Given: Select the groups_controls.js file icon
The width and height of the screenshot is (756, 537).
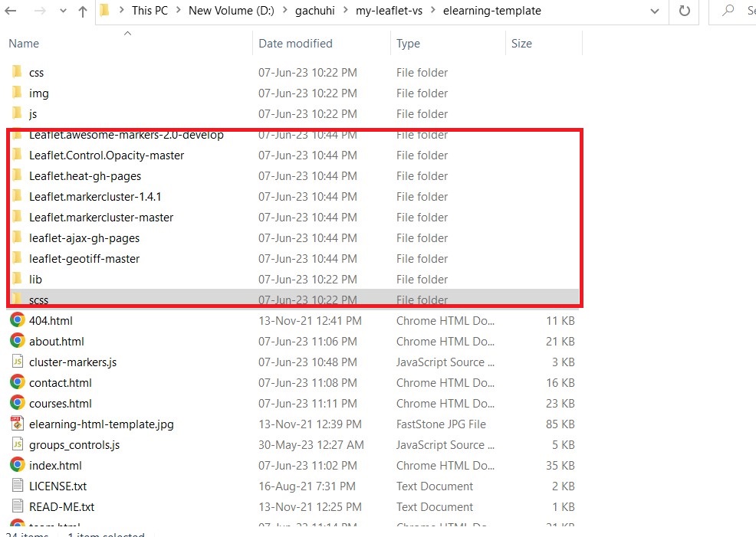Looking at the screenshot, I should pyautogui.click(x=18, y=444).
